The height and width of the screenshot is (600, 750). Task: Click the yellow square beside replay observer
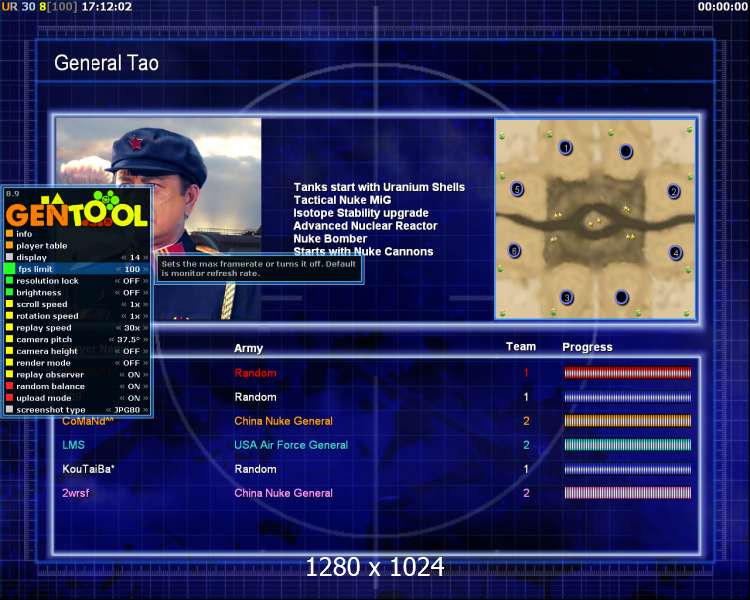tap(9, 375)
